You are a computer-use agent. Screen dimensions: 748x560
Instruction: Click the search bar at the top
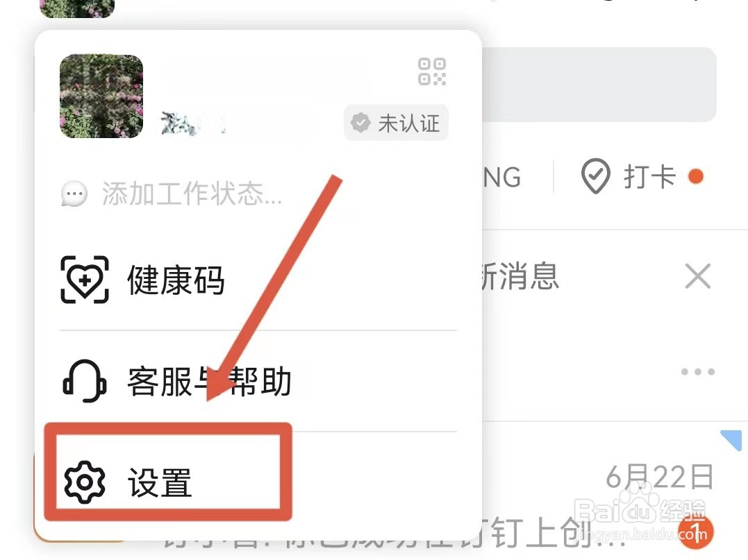(599, 85)
